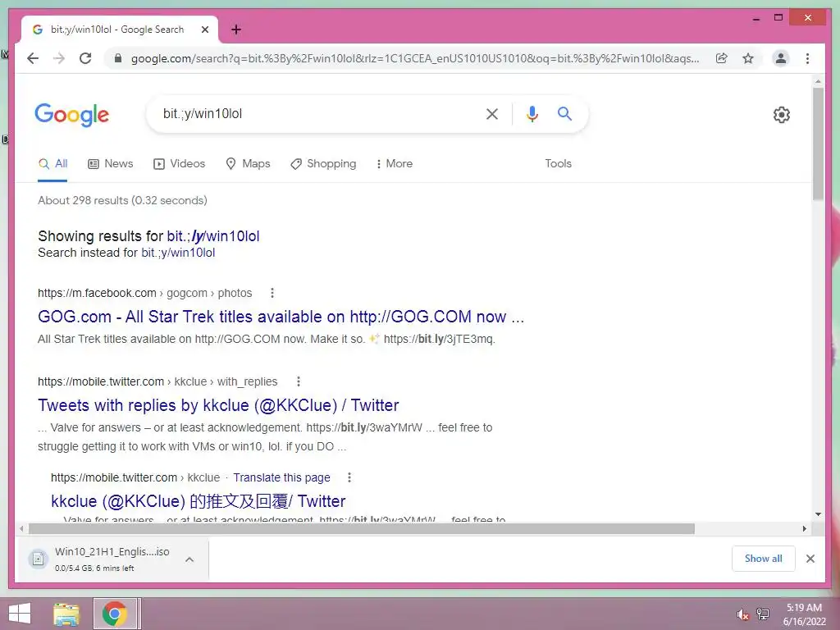Click the m.facebook.com result URL text
Screen dimensions: 840x630
(x=144, y=293)
